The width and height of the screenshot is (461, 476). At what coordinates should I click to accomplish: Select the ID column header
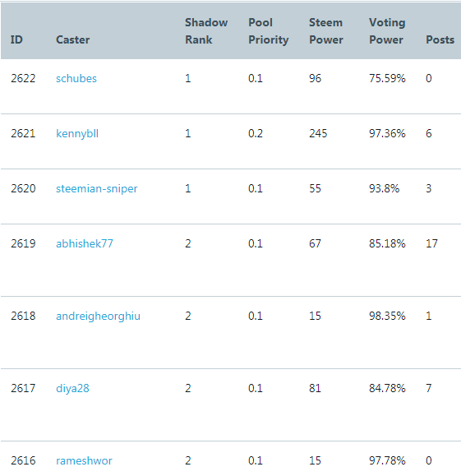point(16,39)
